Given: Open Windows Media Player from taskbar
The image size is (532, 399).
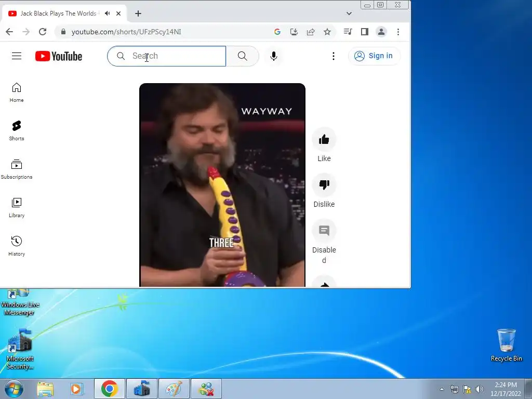Looking at the screenshot, I should pyautogui.click(x=77, y=389).
